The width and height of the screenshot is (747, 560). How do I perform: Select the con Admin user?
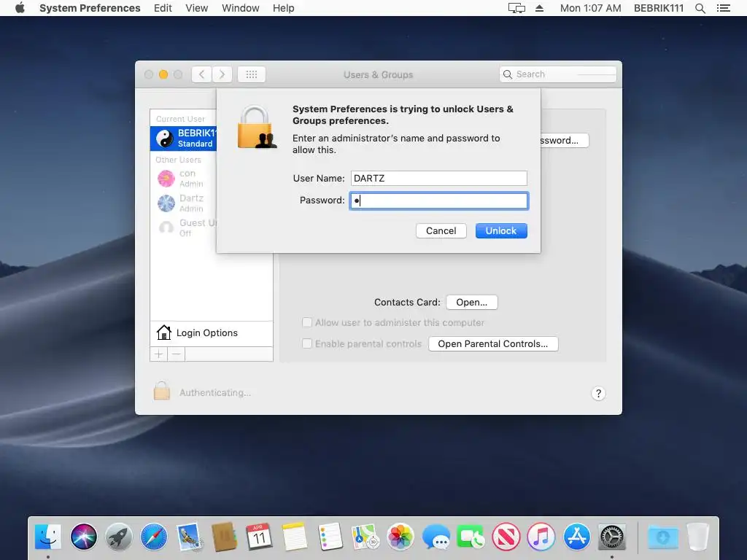(x=183, y=179)
